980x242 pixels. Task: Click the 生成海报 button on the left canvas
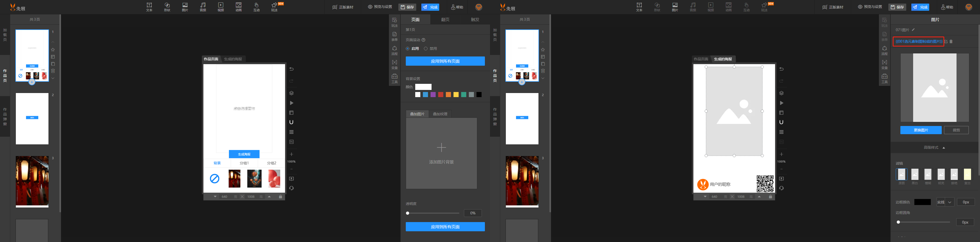tap(244, 154)
